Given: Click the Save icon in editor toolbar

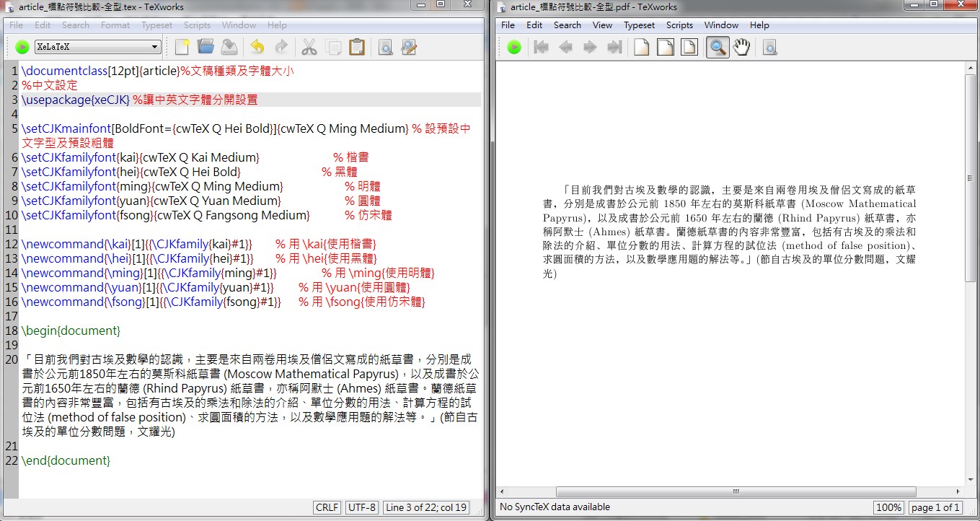Looking at the screenshot, I should (x=229, y=48).
